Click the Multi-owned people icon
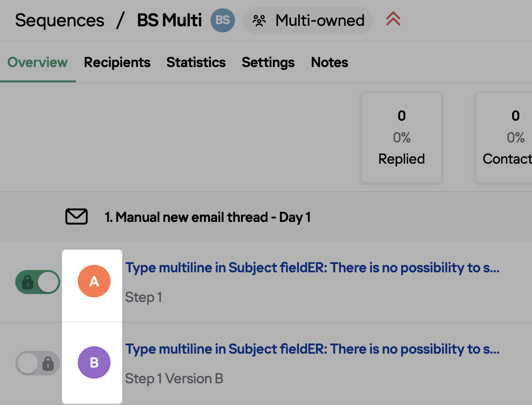 point(259,21)
